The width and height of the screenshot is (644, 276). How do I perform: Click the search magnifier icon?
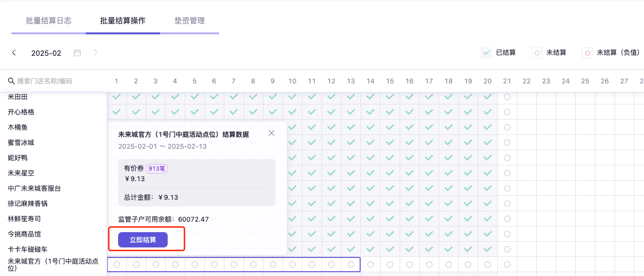pos(11,81)
